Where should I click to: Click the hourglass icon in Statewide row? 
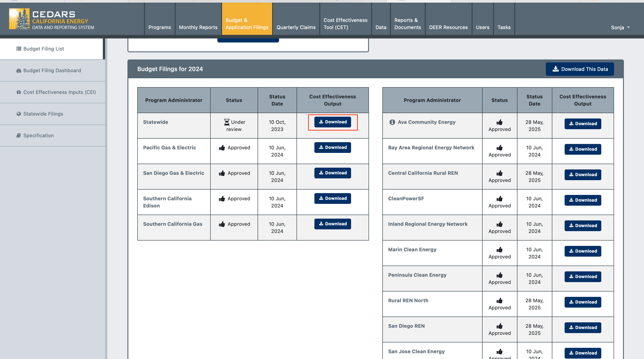pos(227,122)
